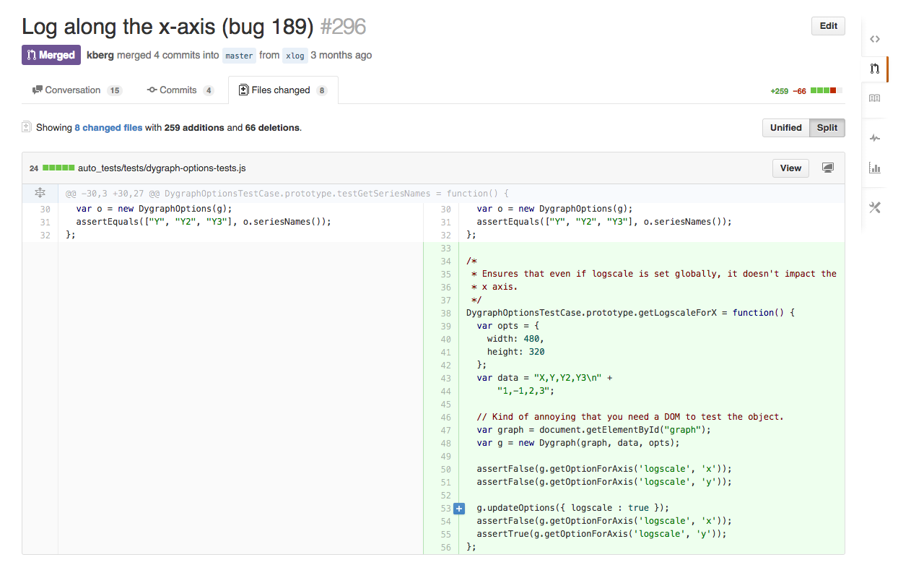Click the −66 deletions count
This screenshot has width=924, height=578.
tap(799, 91)
